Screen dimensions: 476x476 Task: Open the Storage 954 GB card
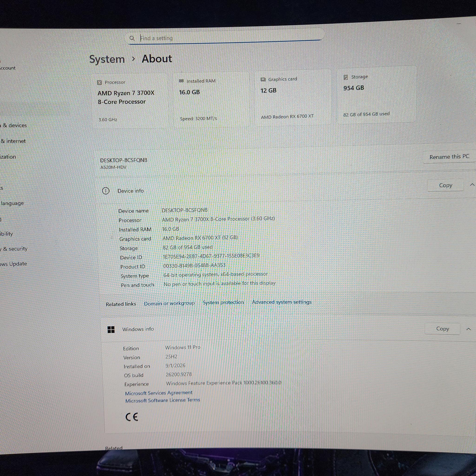(x=377, y=95)
